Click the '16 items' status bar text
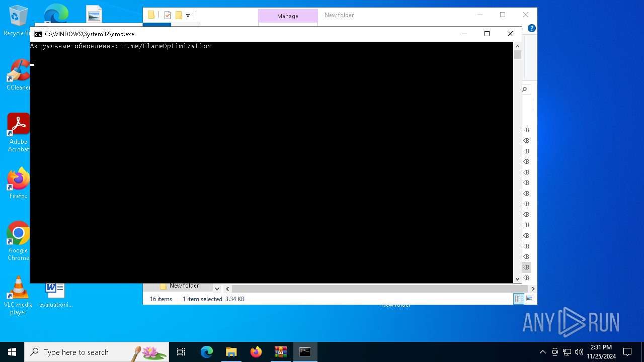This screenshot has height=362, width=644. tap(161, 299)
